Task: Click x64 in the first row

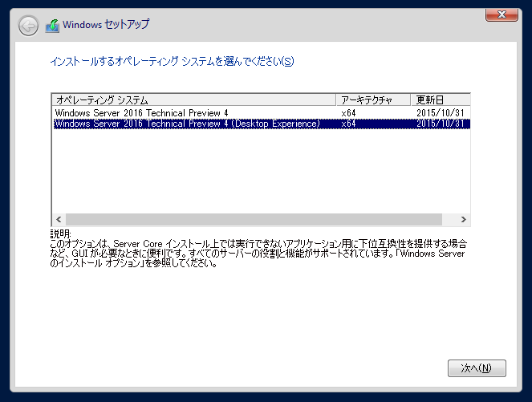Action: (x=348, y=113)
